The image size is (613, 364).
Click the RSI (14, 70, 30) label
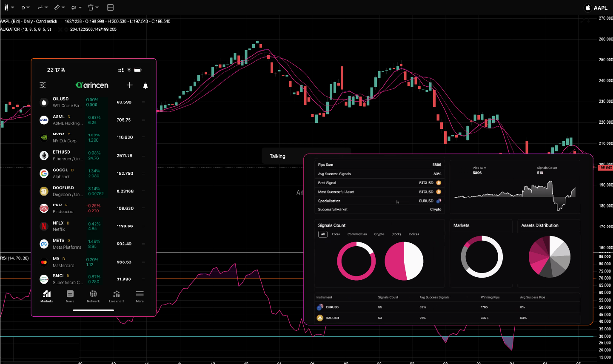14,258
